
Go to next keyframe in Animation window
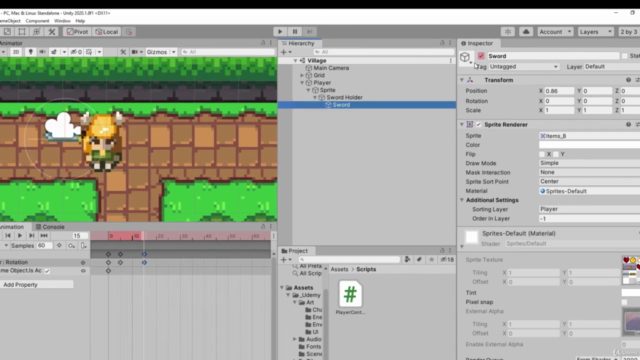point(31,236)
